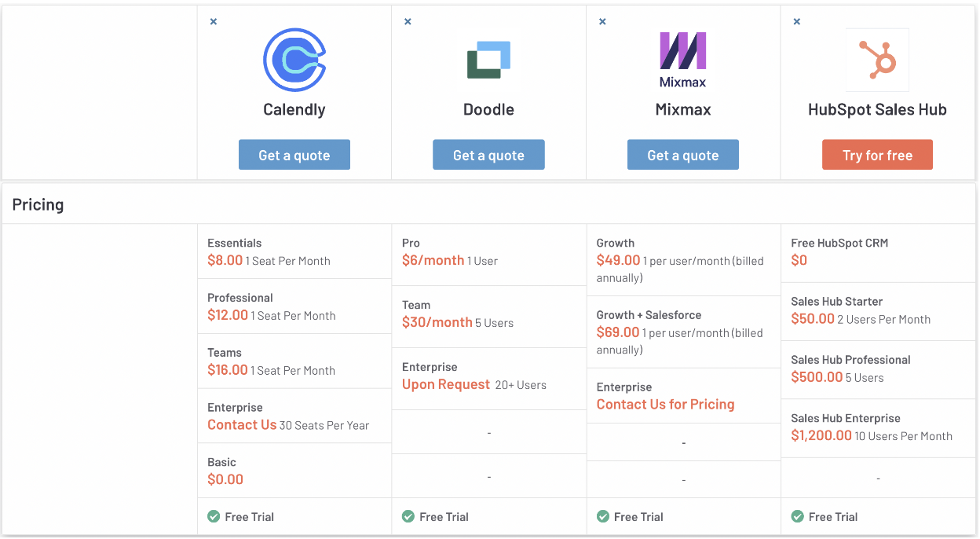Select Calendly Professional $12.00 price
Screen dimensions: 980x539
(x=228, y=315)
